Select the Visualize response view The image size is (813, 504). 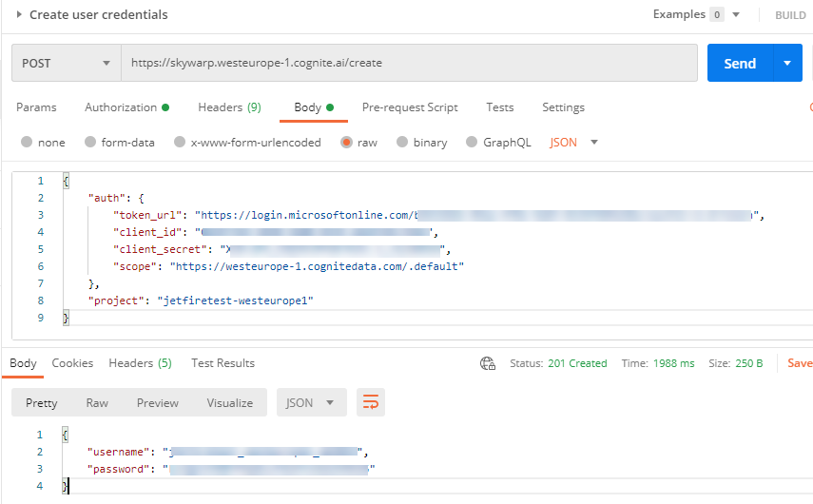[x=230, y=403]
